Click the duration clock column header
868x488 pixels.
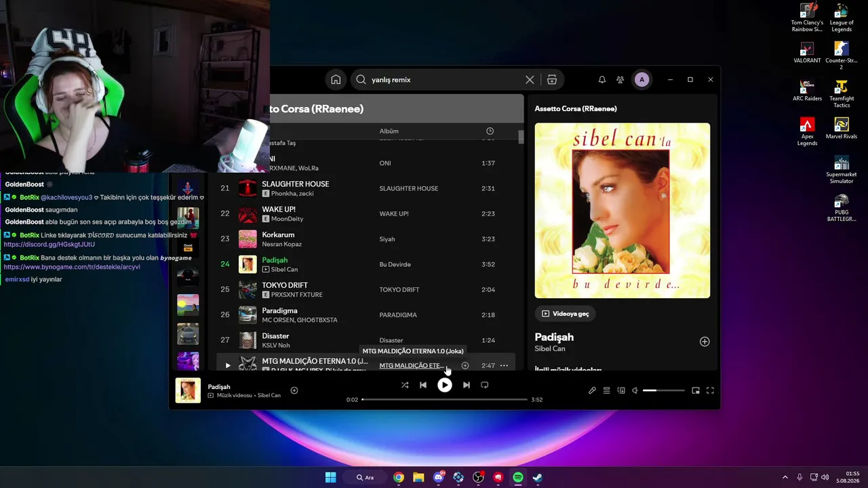tap(490, 131)
